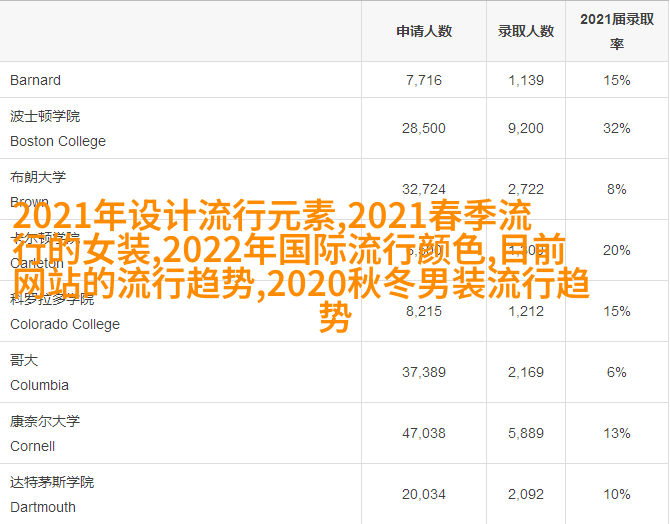Select the Colorado College text
This screenshot has height=524, width=670.
[65, 324]
